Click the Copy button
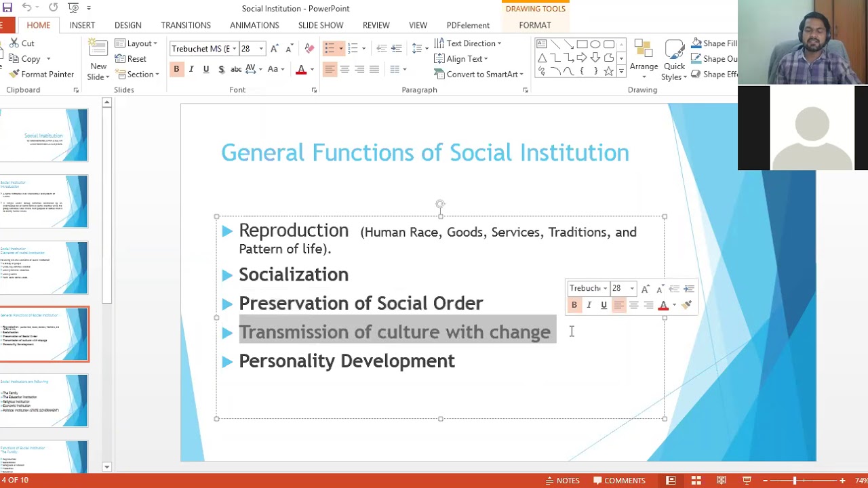 (x=25, y=59)
